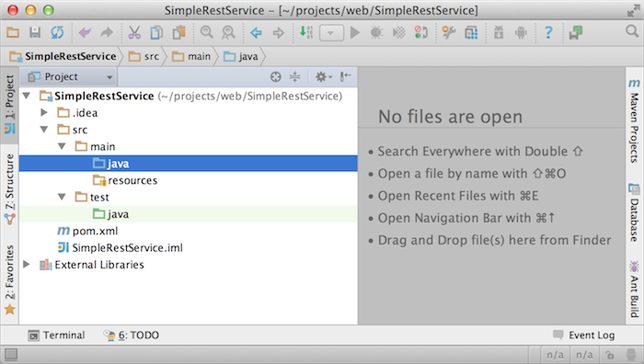Navigate Back with blue left arrow
The image size is (644, 364).
click(x=257, y=32)
